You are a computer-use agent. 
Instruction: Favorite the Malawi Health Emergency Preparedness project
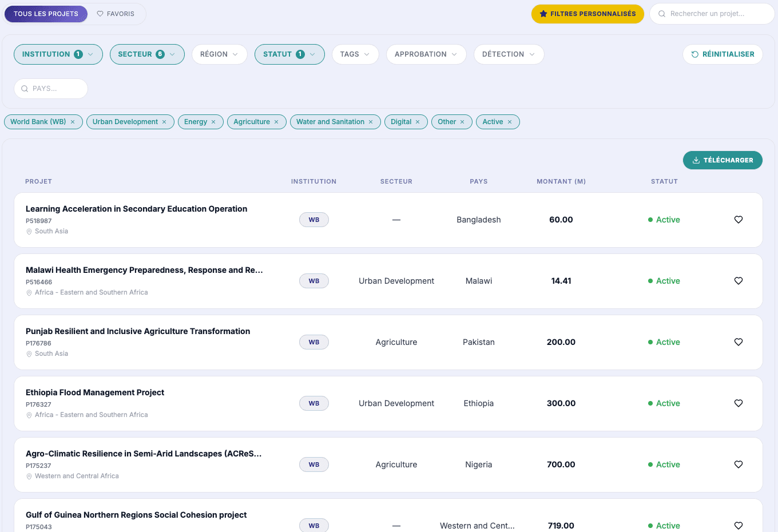point(739,281)
